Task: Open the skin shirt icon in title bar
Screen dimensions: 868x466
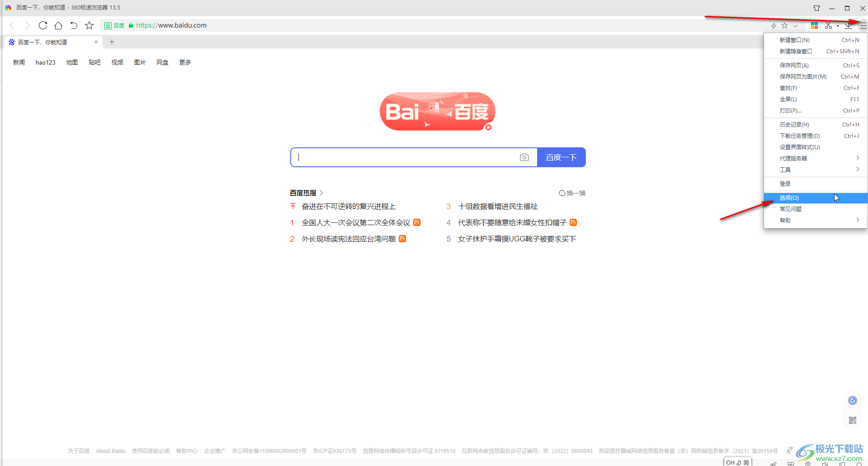Action: (816, 8)
